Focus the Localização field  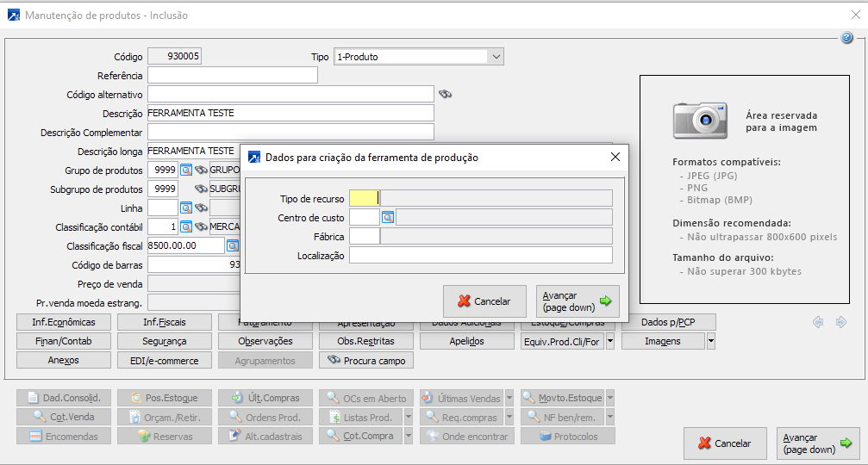pyautogui.click(x=480, y=256)
